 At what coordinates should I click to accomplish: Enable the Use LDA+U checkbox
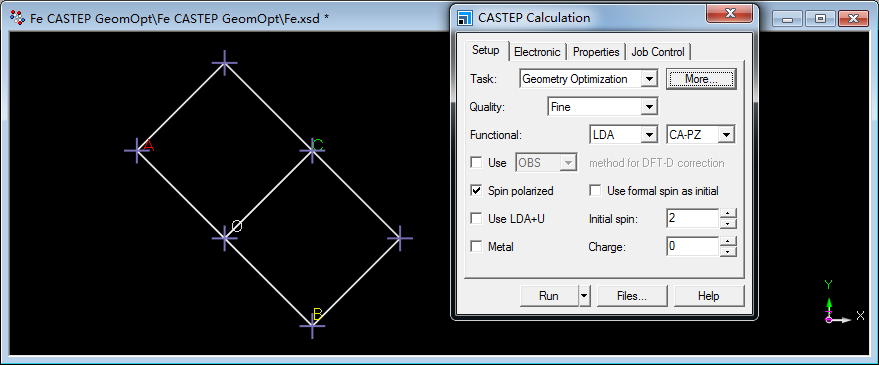[476, 219]
